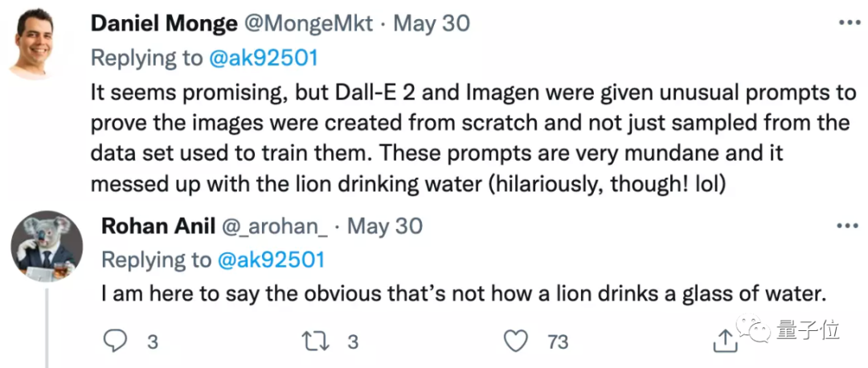This screenshot has width=868, height=368.
Task: Open Rohan Anil's tweet via May 30 timestamp
Action: [385, 227]
